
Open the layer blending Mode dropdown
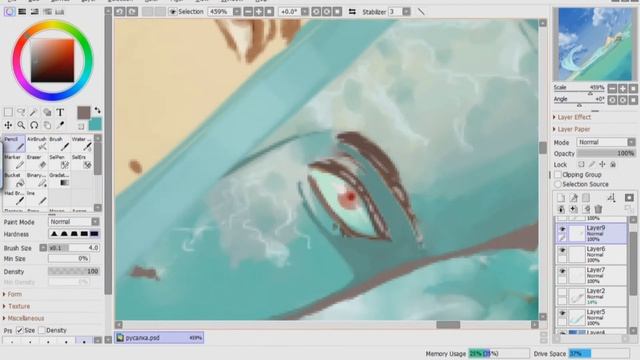tap(631, 142)
